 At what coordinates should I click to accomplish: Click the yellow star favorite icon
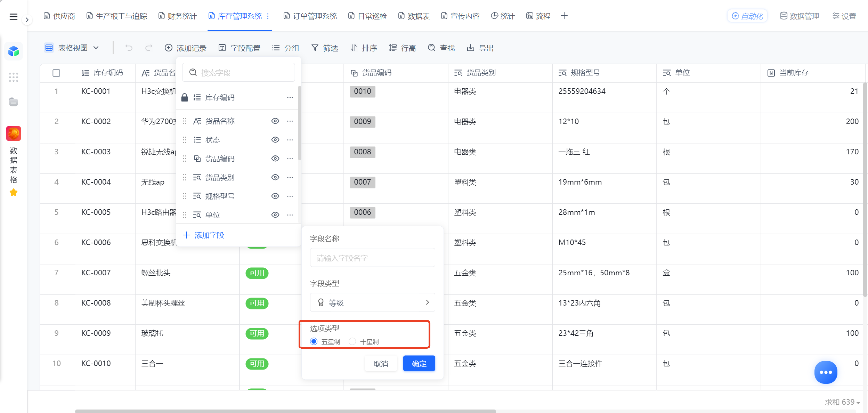pyautogui.click(x=14, y=192)
